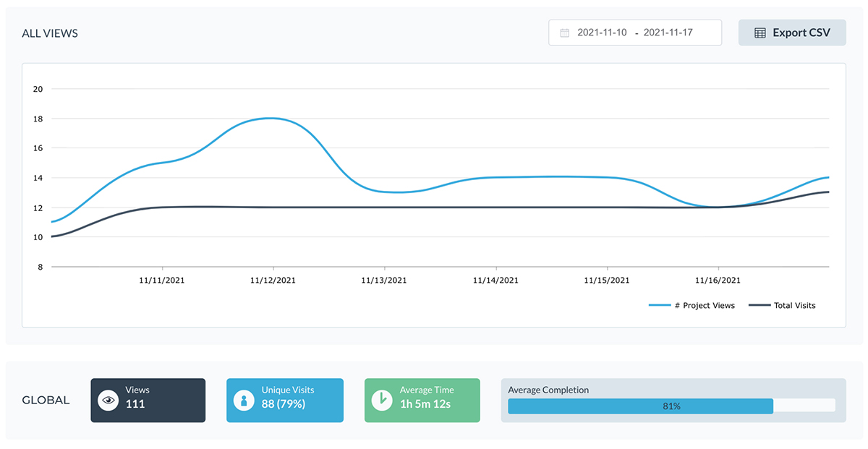Viewport: 868px width, 449px height.
Task: Click the circular eye badge inside Views card
Action: click(x=108, y=400)
